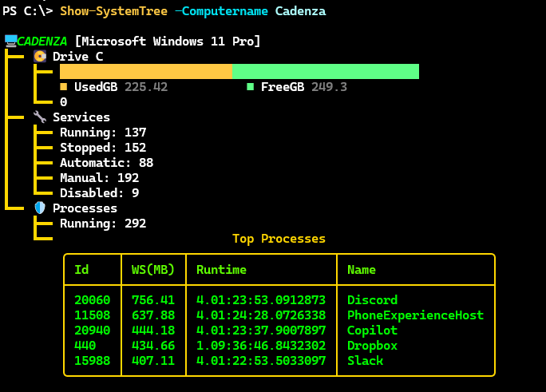Click the -Computername parameter text

coord(221,11)
